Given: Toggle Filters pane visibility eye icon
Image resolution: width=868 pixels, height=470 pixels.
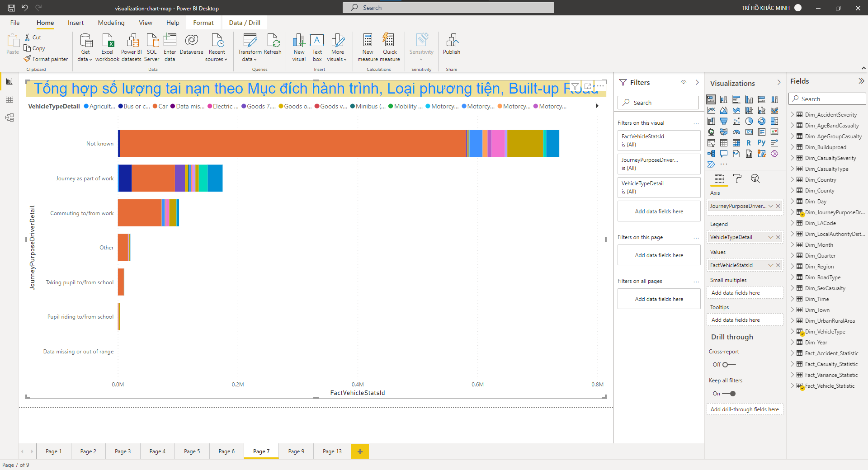Looking at the screenshot, I should click(x=684, y=82).
